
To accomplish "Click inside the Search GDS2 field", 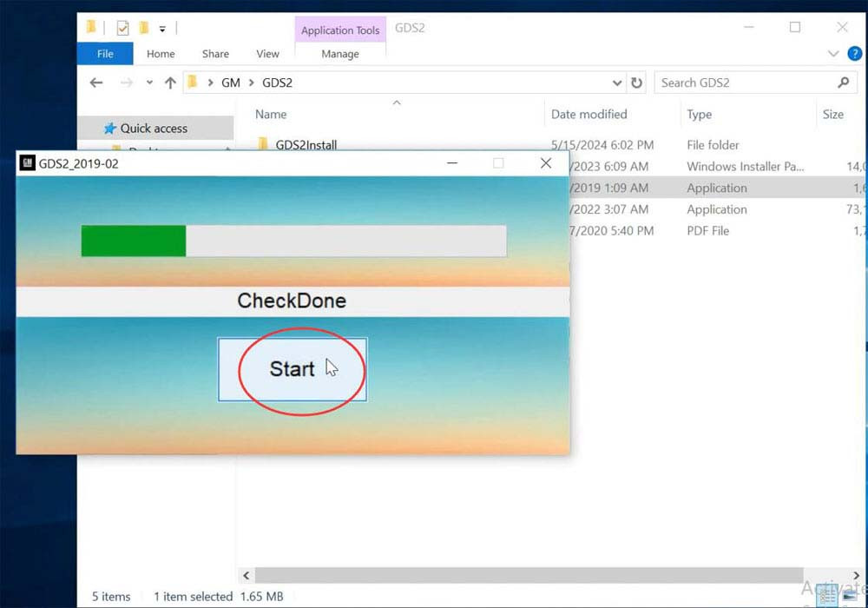I will (742, 83).
